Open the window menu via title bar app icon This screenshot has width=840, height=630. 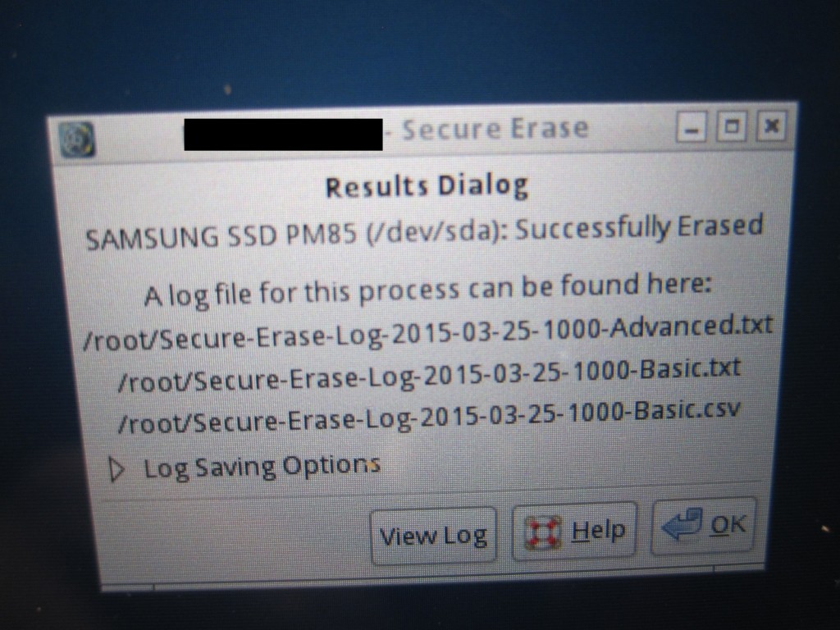[x=76, y=139]
